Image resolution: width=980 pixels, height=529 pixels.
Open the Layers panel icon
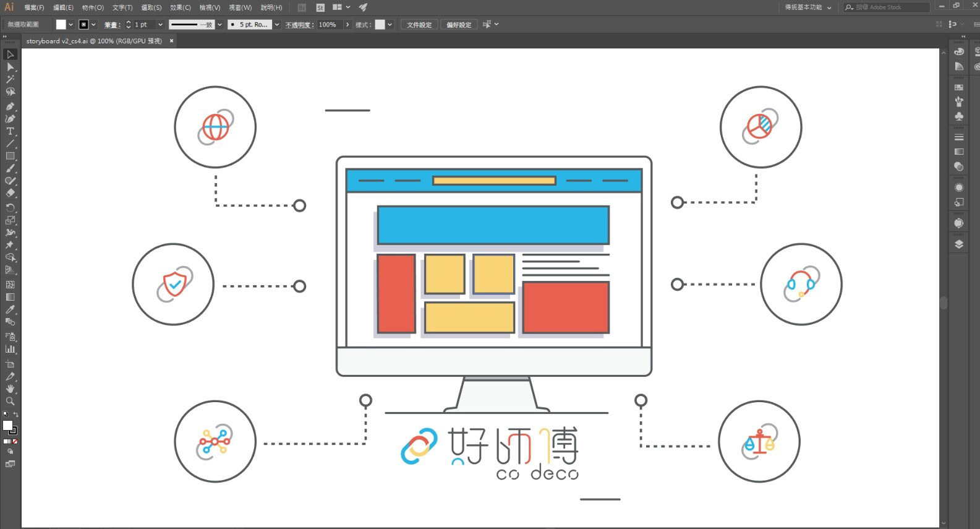959,244
